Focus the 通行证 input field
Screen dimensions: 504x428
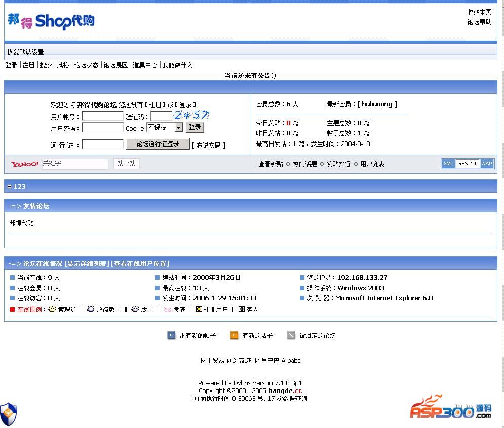click(x=102, y=144)
